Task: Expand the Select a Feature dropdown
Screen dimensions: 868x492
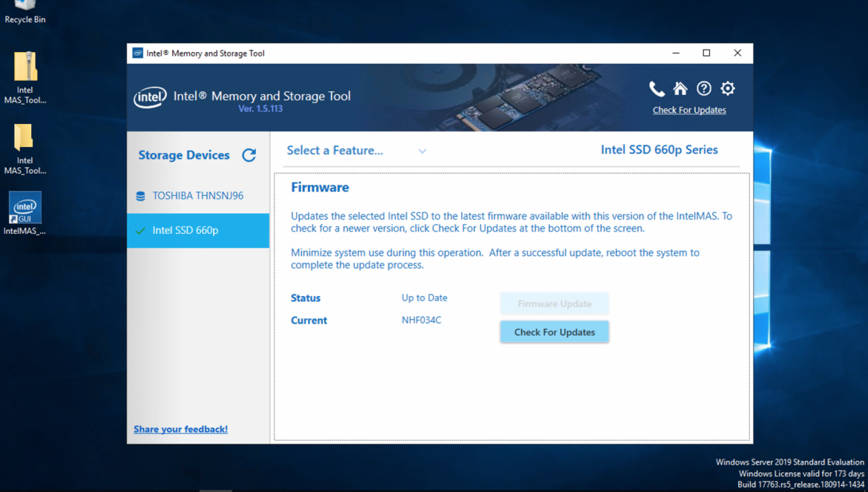Action: 357,151
